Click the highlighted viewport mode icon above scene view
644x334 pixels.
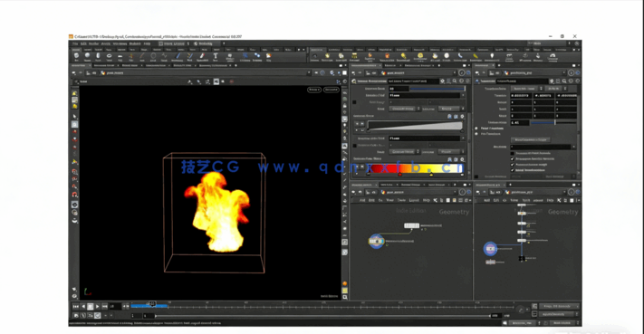[x=216, y=81]
